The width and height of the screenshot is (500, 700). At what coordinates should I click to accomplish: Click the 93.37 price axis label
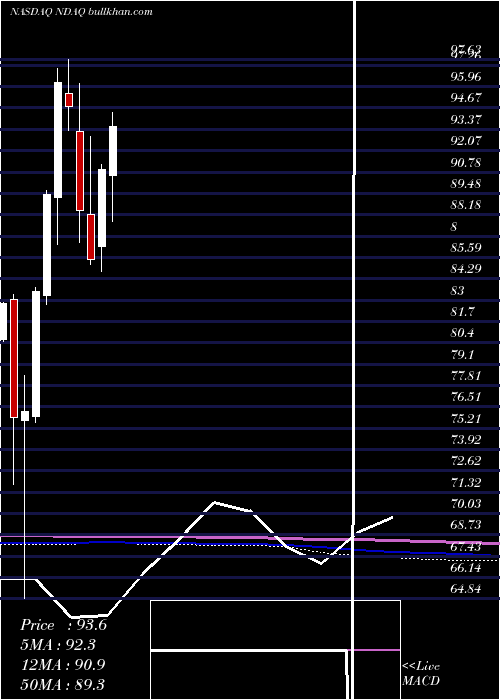pyautogui.click(x=466, y=120)
